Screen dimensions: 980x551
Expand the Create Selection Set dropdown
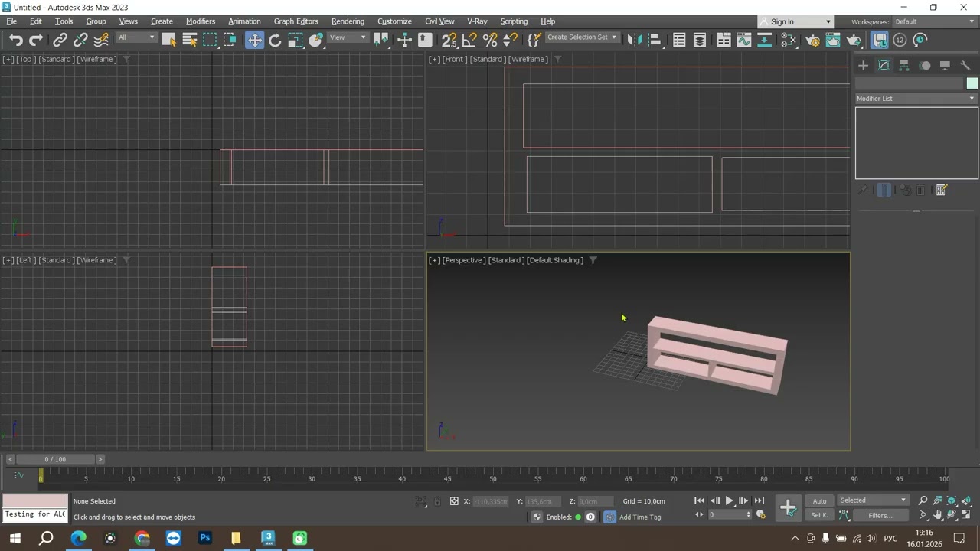coord(582,37)
